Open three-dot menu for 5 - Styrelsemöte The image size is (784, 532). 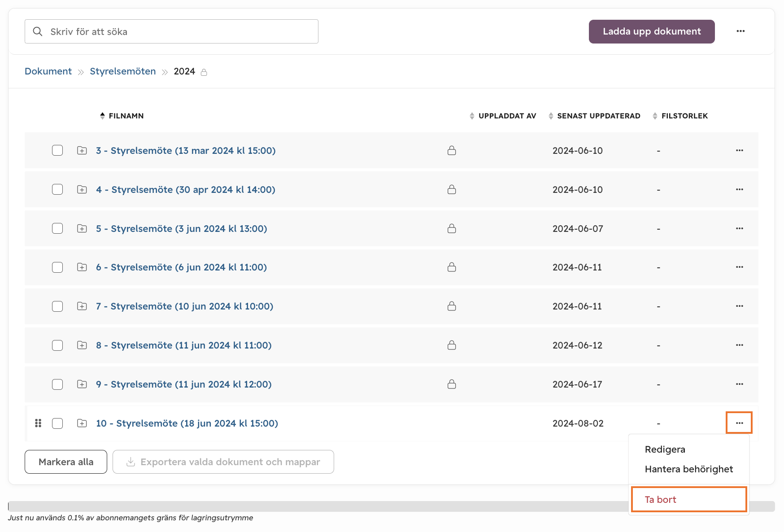[740, 228]
